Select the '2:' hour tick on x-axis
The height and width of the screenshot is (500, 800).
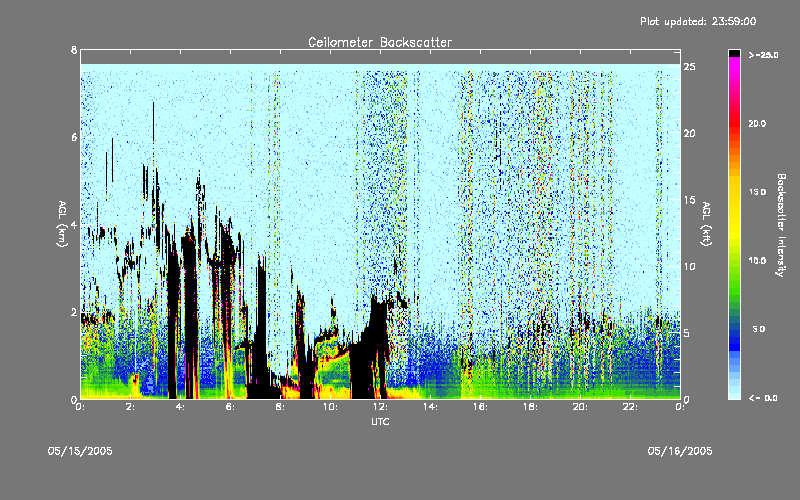tap(130, 407)
